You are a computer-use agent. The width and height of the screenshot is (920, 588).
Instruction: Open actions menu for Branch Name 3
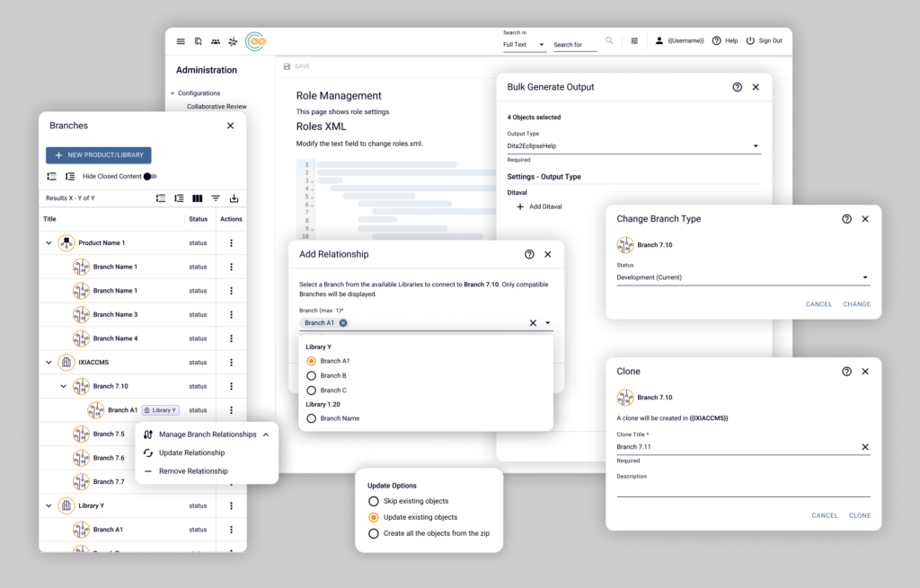click(231, 314)
